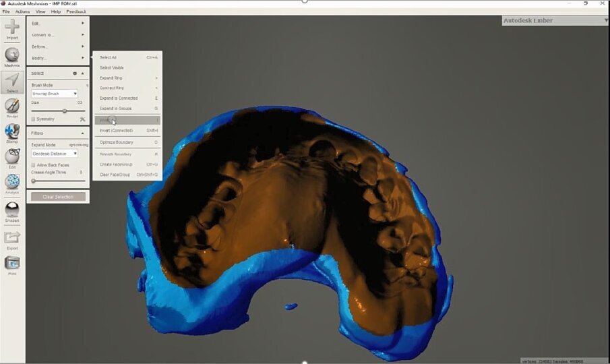Choose Contract Ring menu entry
610x364 pixels.
point(127,88)
